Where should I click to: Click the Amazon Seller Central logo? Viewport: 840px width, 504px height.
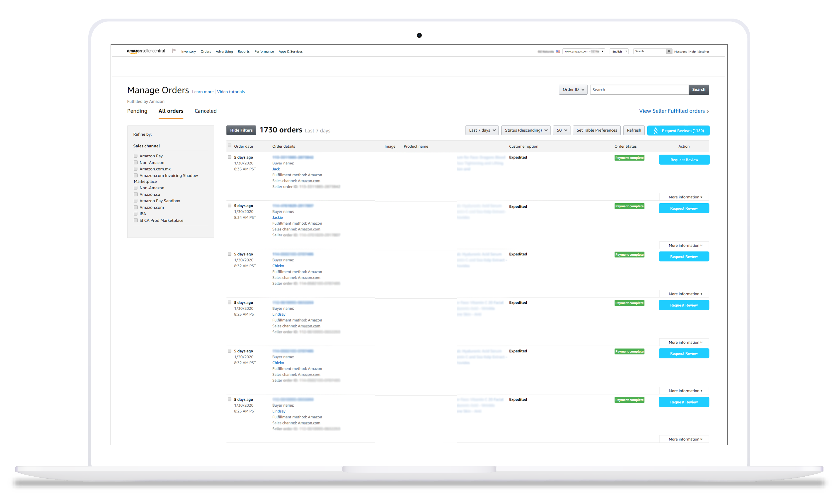tap(146, 51)
